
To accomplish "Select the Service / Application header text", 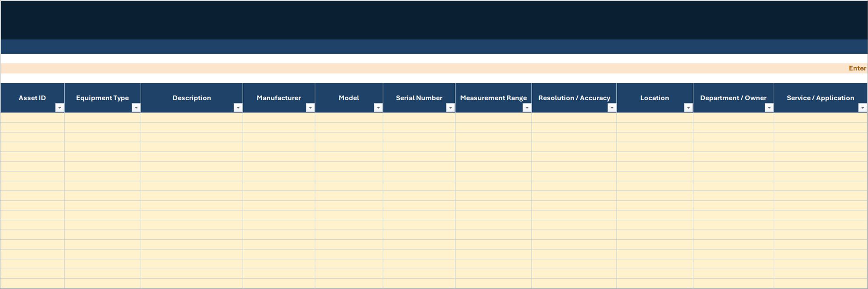I will click(x=820, y=98).
